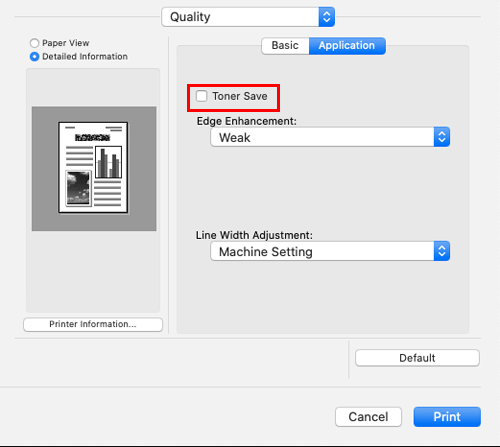Click the Default button
Viewport: 500px width, 447px height.
[x=417, y=358]
